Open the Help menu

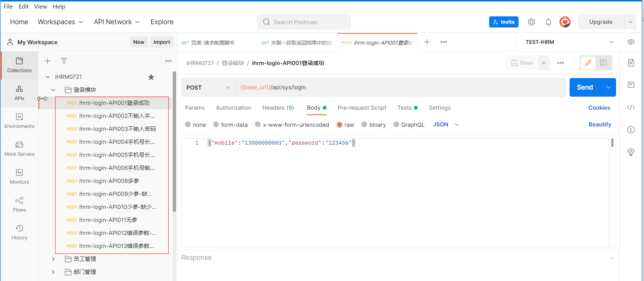pyautogui.click(x=59, y=7)
